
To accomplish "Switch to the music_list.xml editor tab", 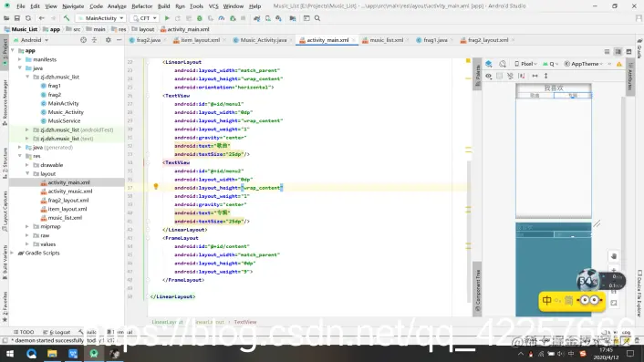I will click(386, 40).
